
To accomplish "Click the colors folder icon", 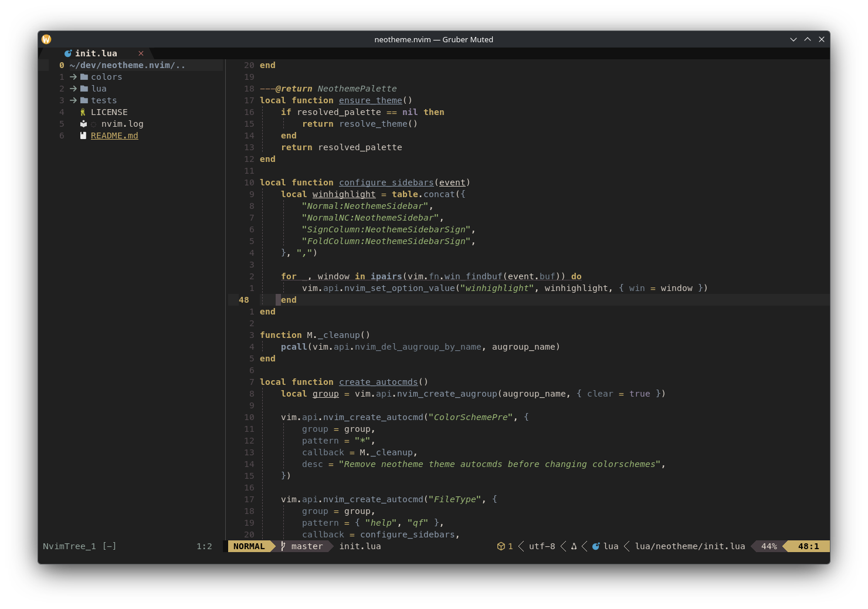I will click(x=84, y=77).
